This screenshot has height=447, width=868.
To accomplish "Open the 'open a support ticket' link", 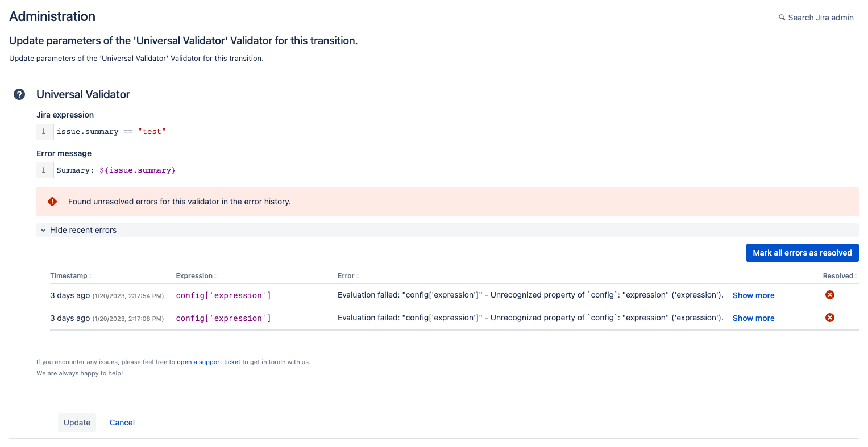I will [209, 362].
